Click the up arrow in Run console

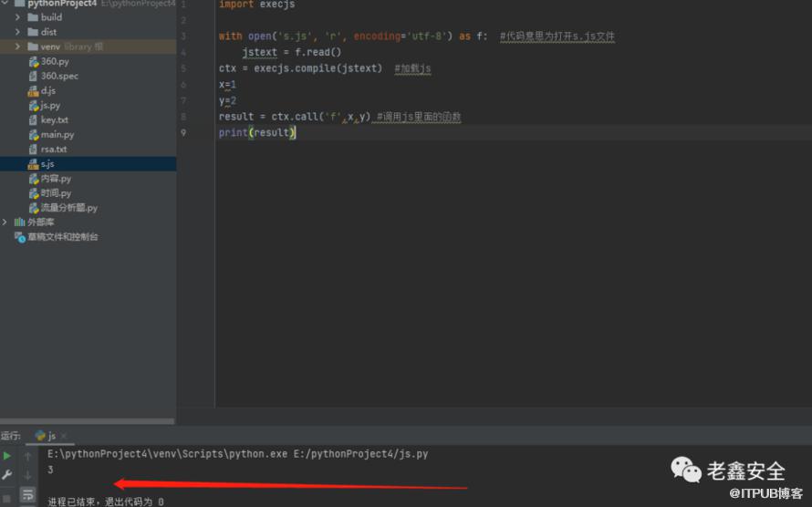tap(27, 455)
